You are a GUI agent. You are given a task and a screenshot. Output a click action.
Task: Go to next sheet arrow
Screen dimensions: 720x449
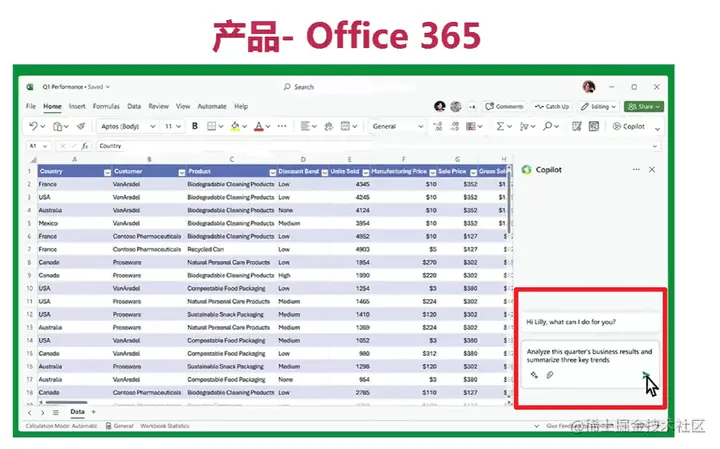[42, 413]
